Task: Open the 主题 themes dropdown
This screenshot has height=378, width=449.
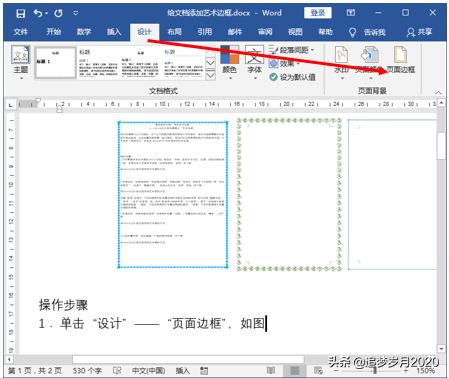Action: point(21,63)
